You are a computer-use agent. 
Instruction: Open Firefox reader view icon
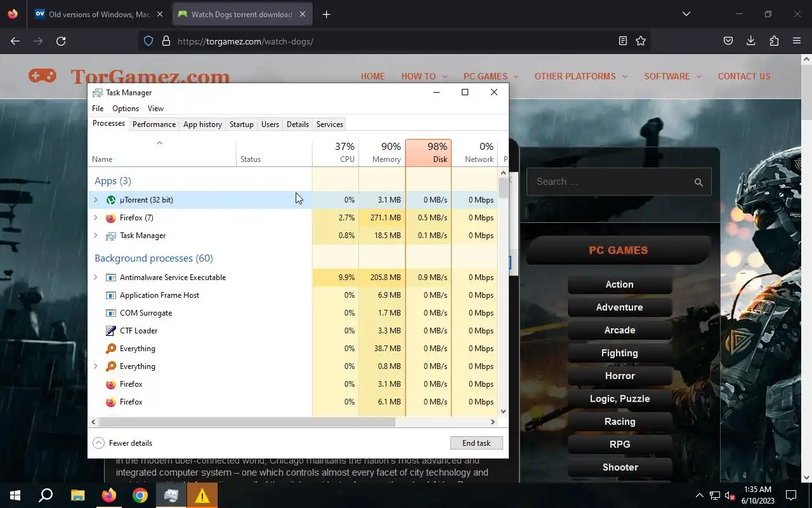click(623, 41)
